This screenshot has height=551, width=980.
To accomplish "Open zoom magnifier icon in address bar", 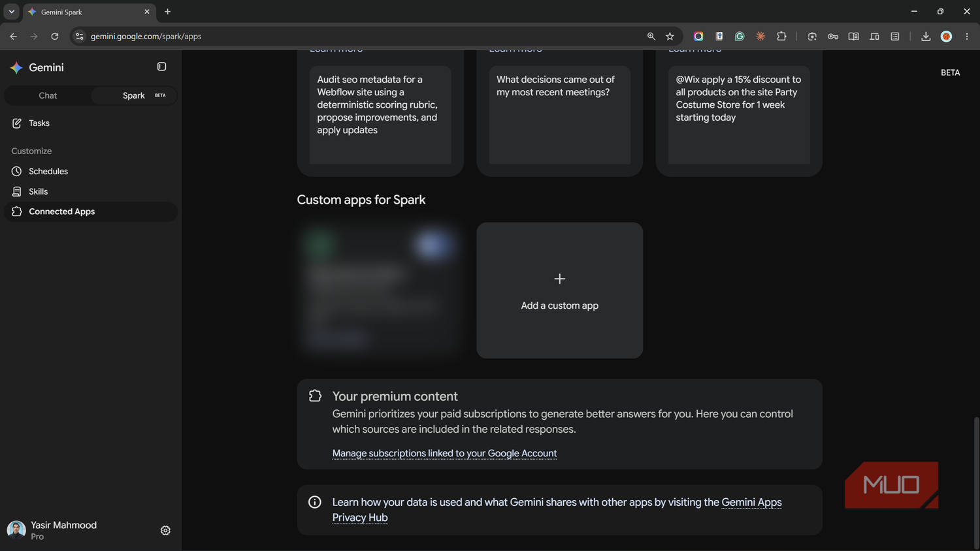I will (x=651, y=36).
